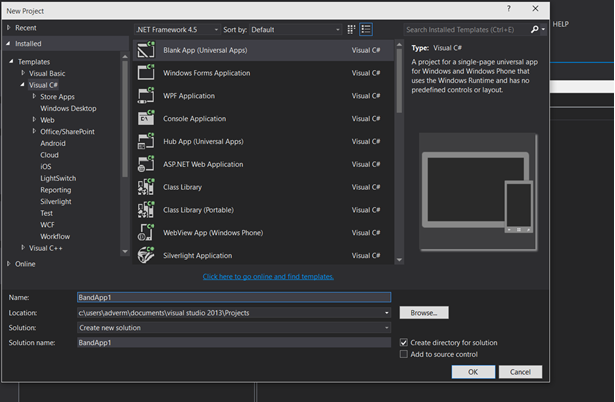
Task: Follow link to find templates online
Action: tap(268, 276)
